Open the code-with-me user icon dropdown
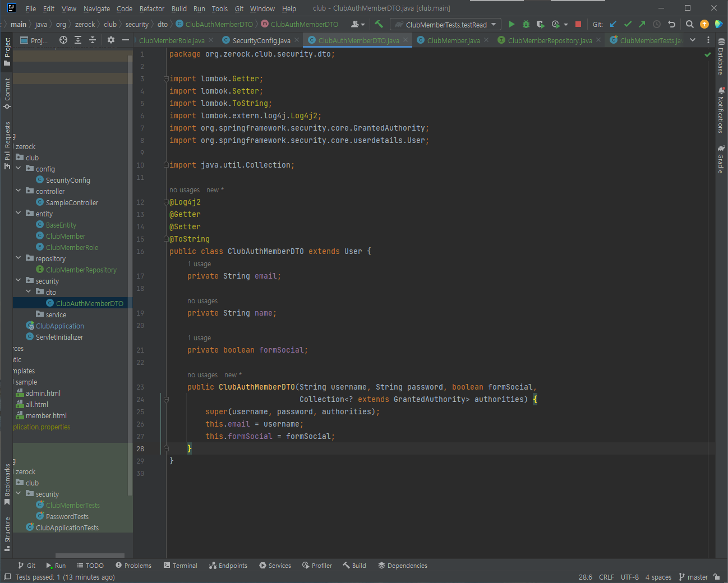 (x=357, y=24)
